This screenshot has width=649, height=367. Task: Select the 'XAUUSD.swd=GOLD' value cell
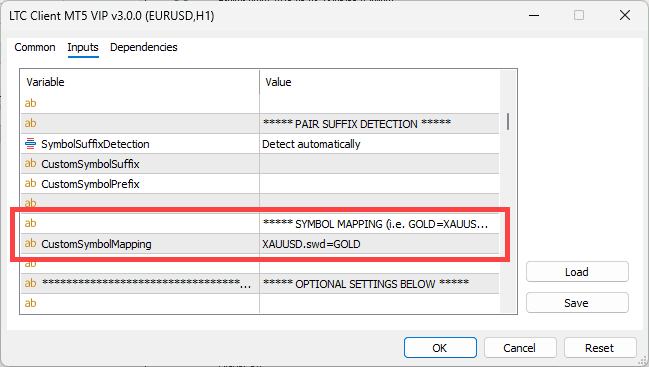pyautogui.click(x=379, y=244)
